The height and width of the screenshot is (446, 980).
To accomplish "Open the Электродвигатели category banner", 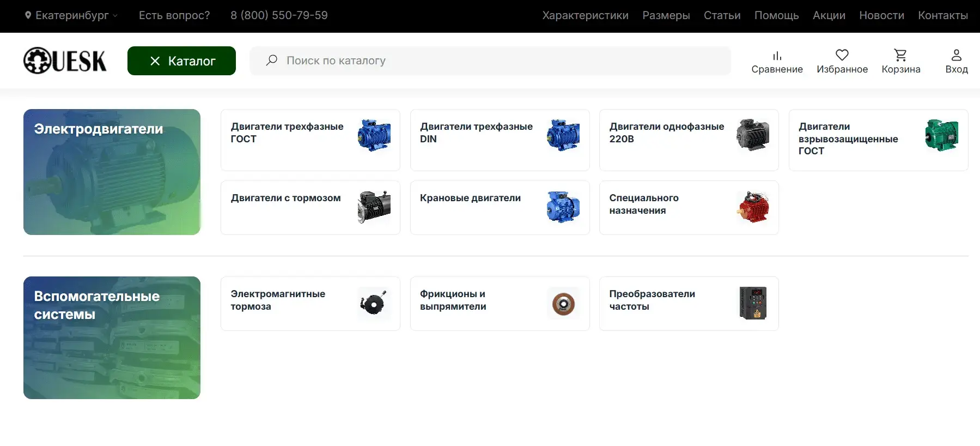I will click(x=112, y=172).
